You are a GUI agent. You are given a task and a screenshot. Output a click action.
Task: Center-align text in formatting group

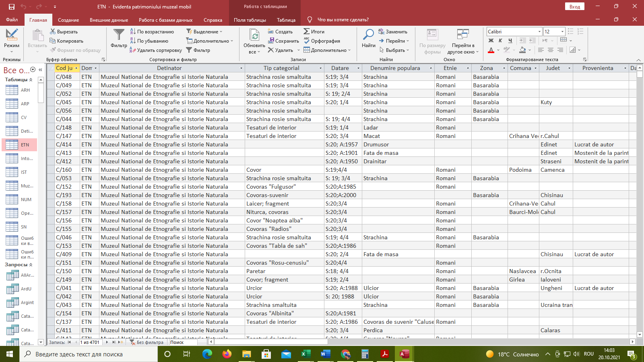[x=550, y=50]
